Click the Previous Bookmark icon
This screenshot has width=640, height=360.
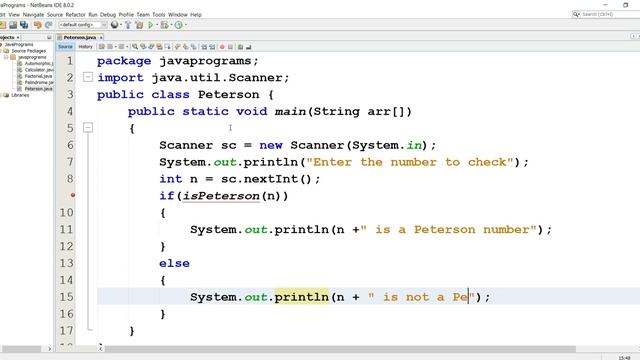178,47
